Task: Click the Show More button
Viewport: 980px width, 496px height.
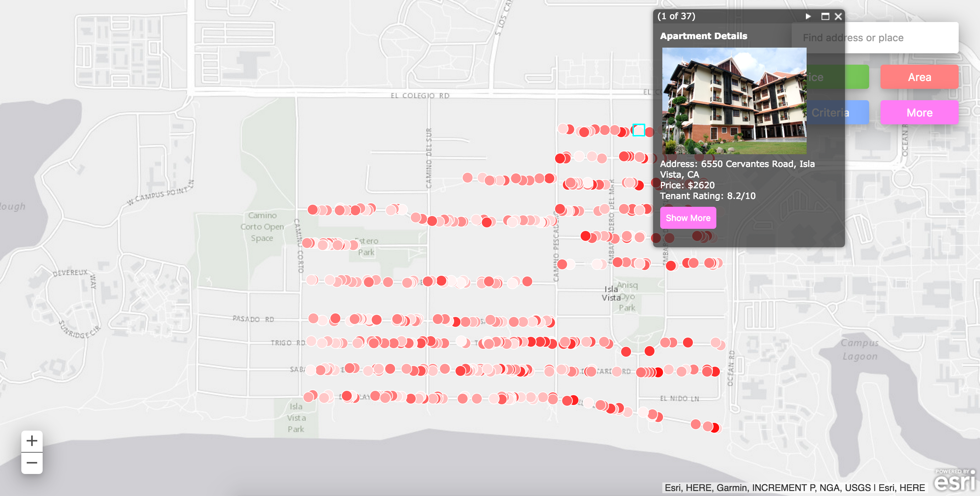Action: (688, 218)
